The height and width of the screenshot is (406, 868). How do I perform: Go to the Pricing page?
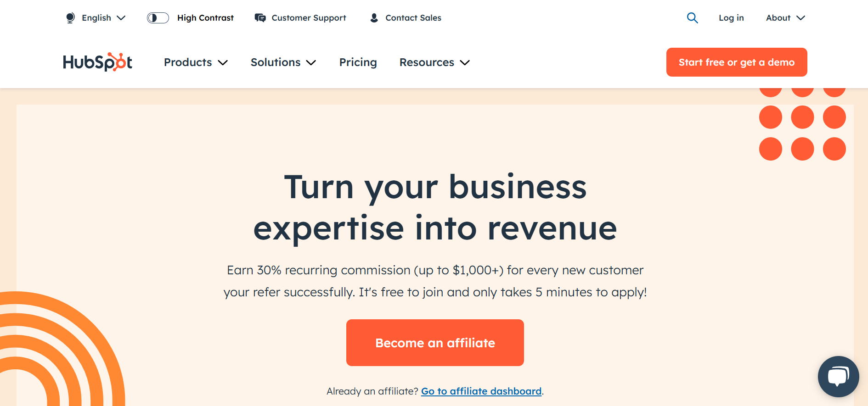coord(358,62)
